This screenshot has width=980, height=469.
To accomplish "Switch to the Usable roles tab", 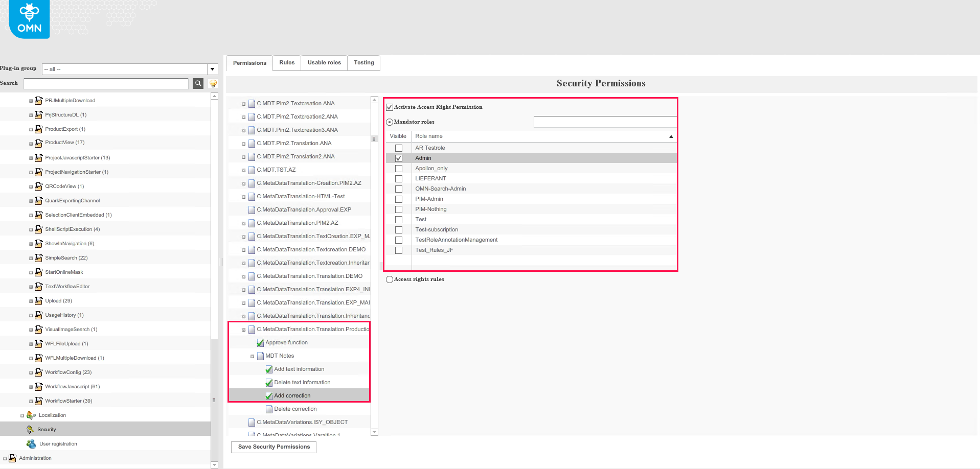I will pyautogui.click(x=324, y=62).
